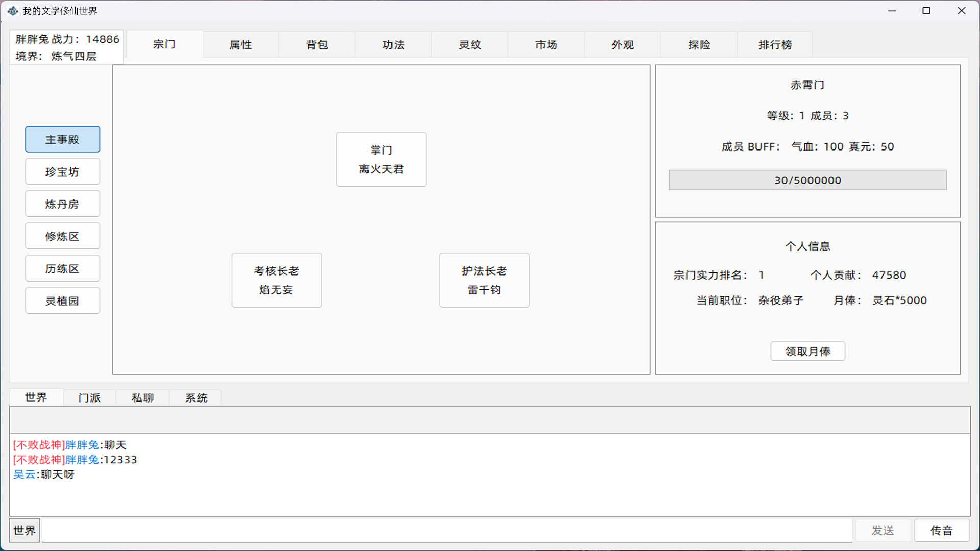This screenshot has width=980, height=551.
Task: Open the 世界 channel selector near input
Action: coord(24,530)
